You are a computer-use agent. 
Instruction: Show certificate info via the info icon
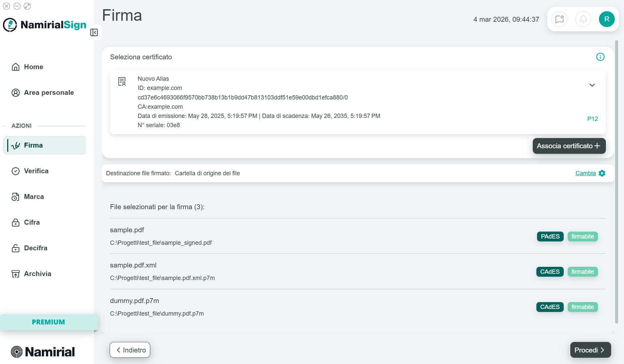pyautogui.click(x=600, y=57)
